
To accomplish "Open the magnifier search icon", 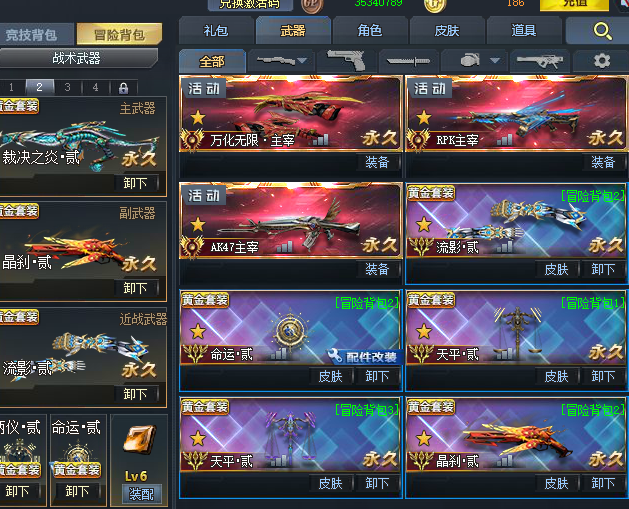I will pyautogui.click(x=602, y=31).
